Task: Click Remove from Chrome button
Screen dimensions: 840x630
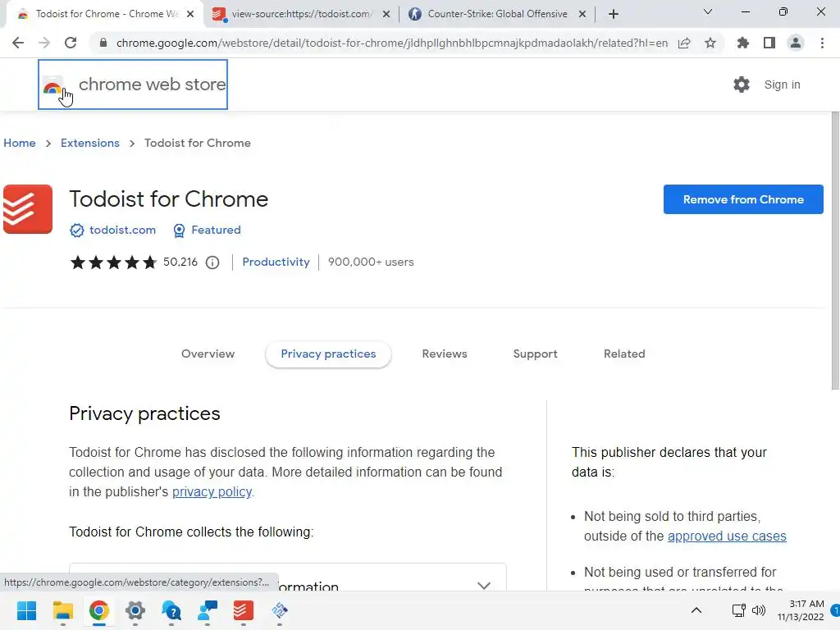Action: (x=743, y=199)
